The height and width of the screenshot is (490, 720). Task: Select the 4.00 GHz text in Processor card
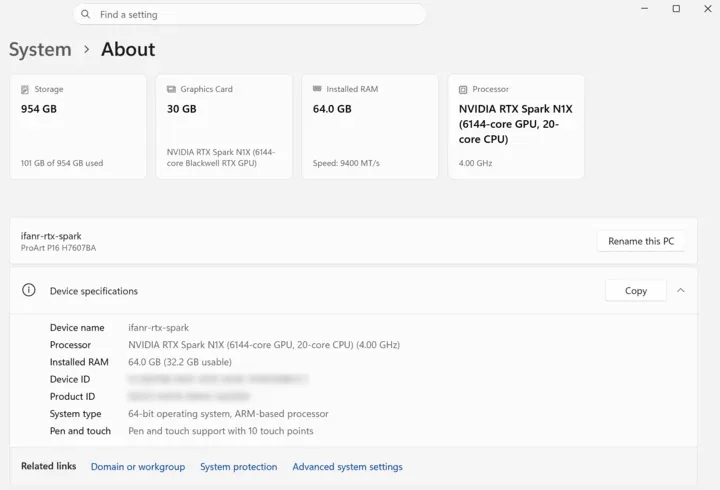475,163
